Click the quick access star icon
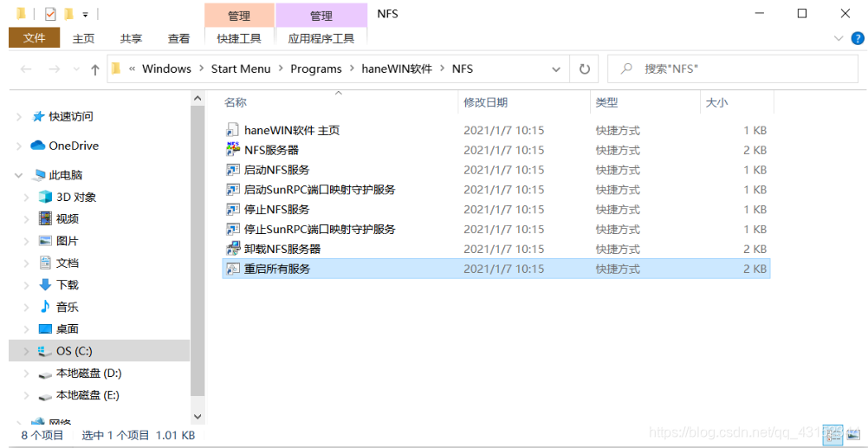 click(38, 117)
